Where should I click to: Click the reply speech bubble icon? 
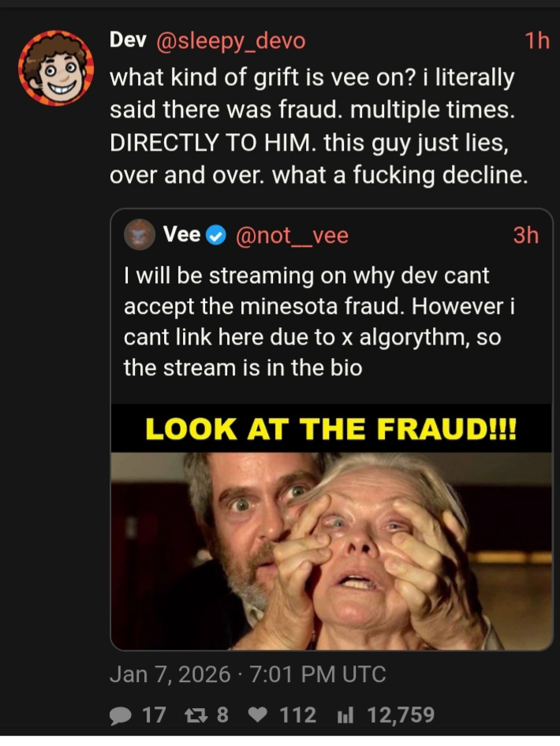(121, 715)
